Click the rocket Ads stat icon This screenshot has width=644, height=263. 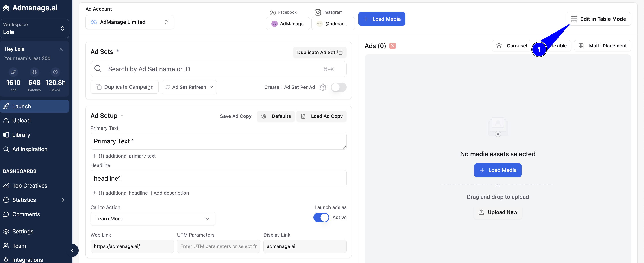pyautogui.click(x=13, y=72)
